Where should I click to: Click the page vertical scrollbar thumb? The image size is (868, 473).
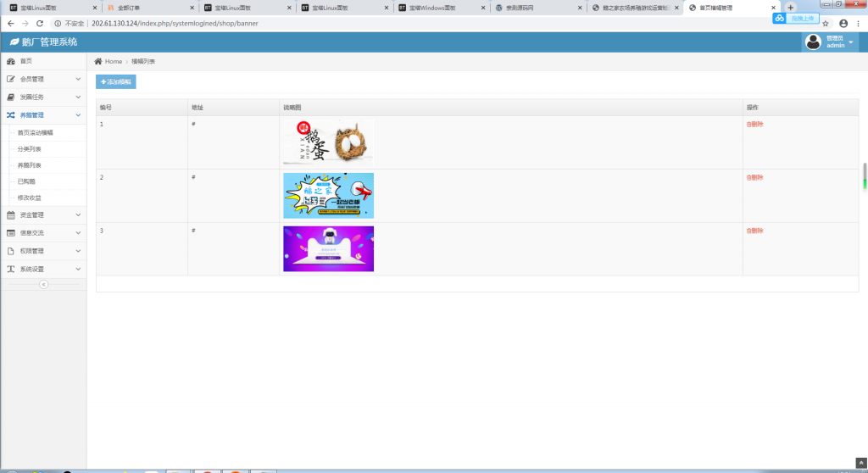point(865,175)
